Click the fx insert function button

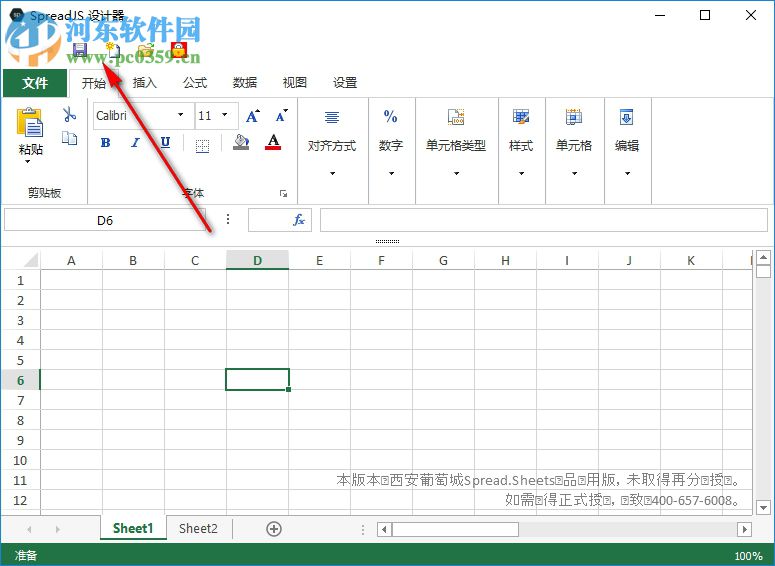pos(299,220)
